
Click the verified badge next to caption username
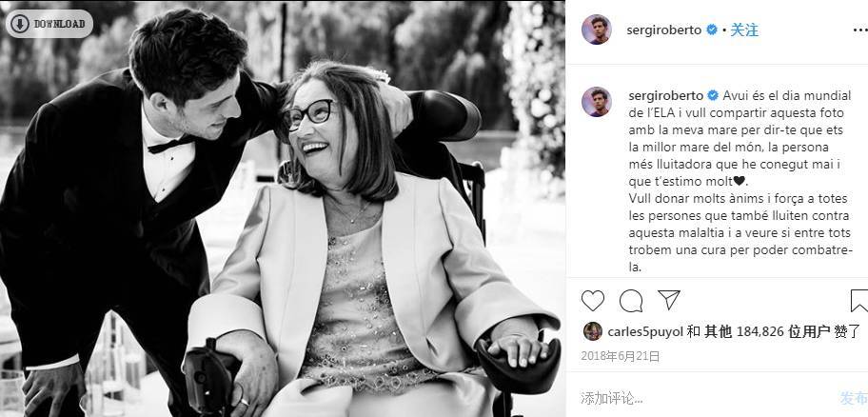point(711,95)
